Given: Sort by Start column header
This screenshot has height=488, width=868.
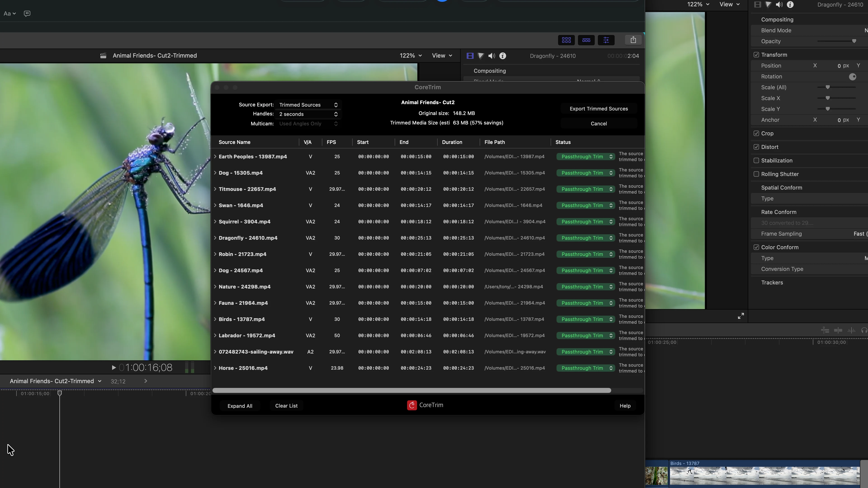Looking at the screenshot, I should point(363,142).
